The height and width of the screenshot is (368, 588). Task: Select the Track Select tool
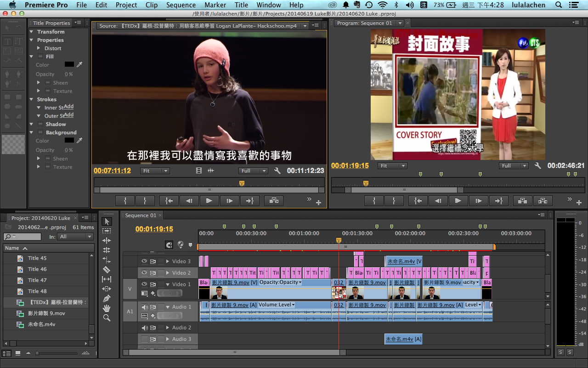(x=107, y=231)
